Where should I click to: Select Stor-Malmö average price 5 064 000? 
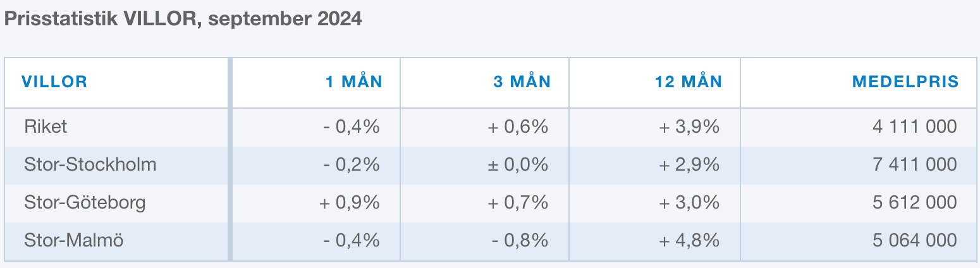click(x=914, y=240)
